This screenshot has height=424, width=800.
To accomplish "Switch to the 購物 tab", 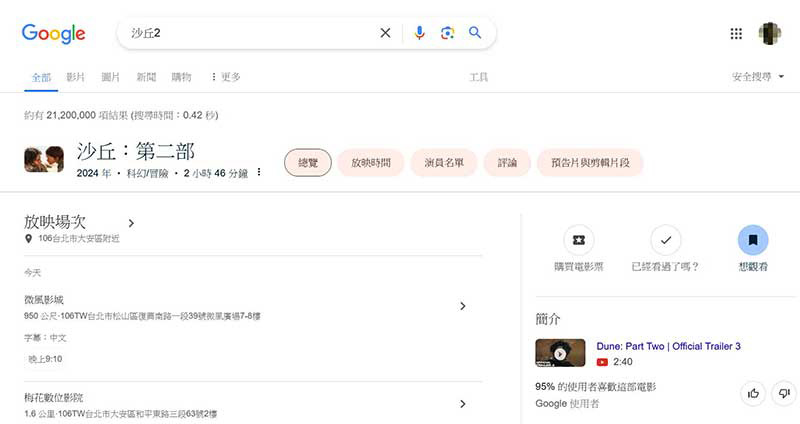I will pos(181,77).
